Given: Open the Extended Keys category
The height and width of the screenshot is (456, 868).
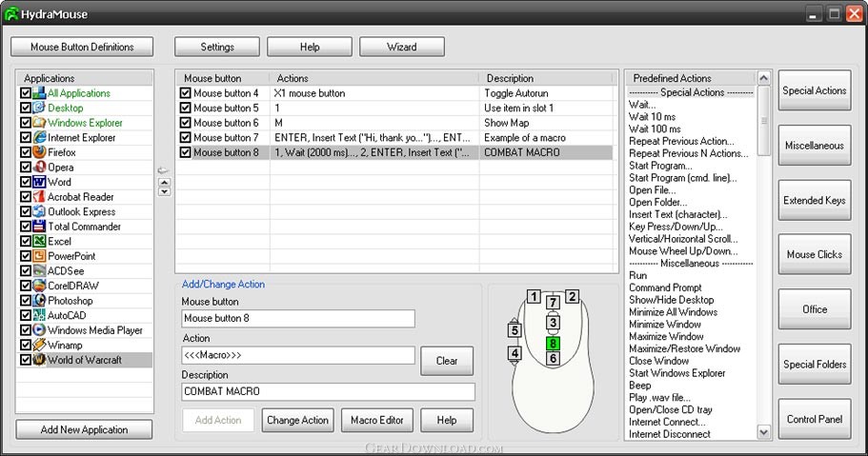Looking at the screenshot, I should click(815, 200).
